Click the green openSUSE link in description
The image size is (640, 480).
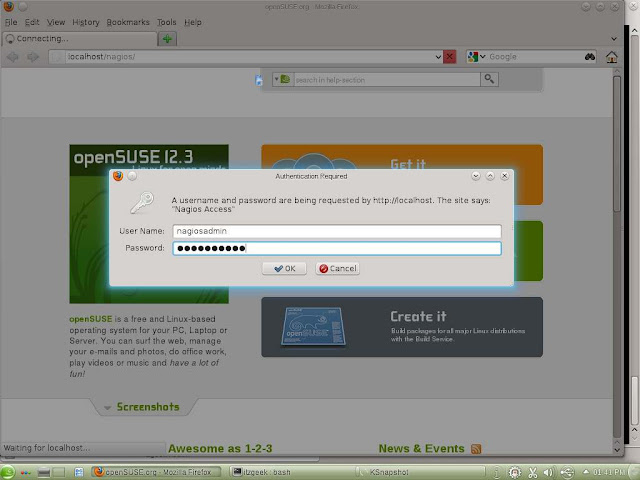point(91,319)
